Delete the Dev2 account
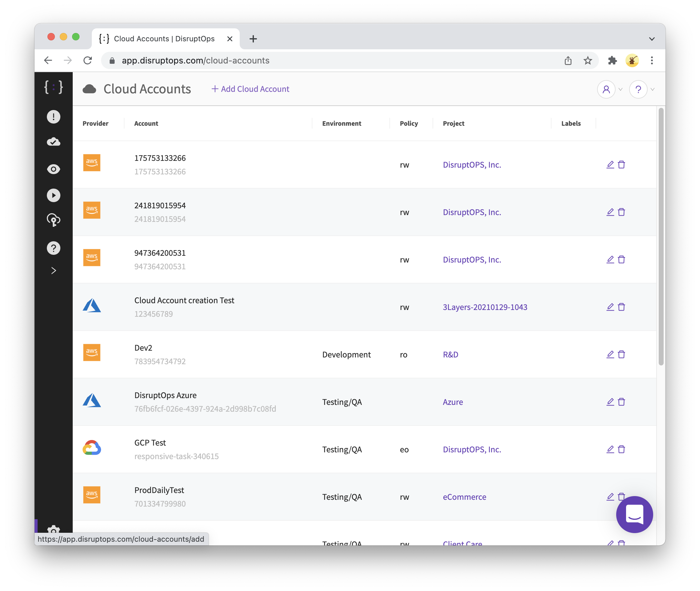The width and height of the screenshot is (700, 591). 622,354
